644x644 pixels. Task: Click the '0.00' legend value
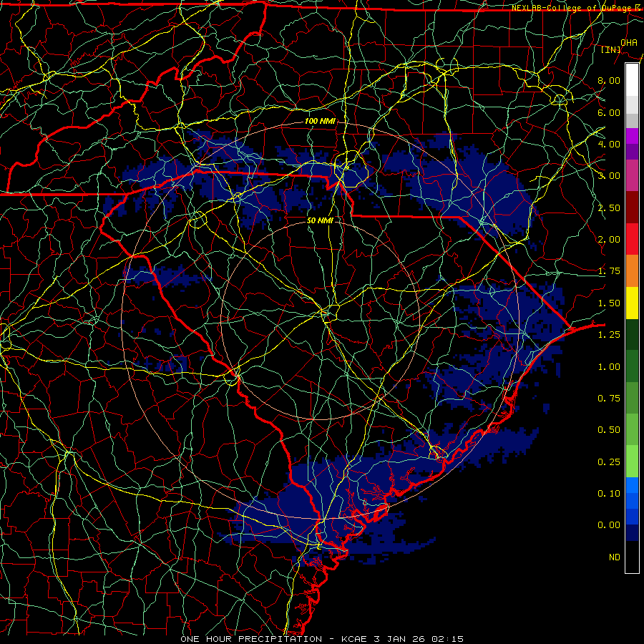(609, 525)
